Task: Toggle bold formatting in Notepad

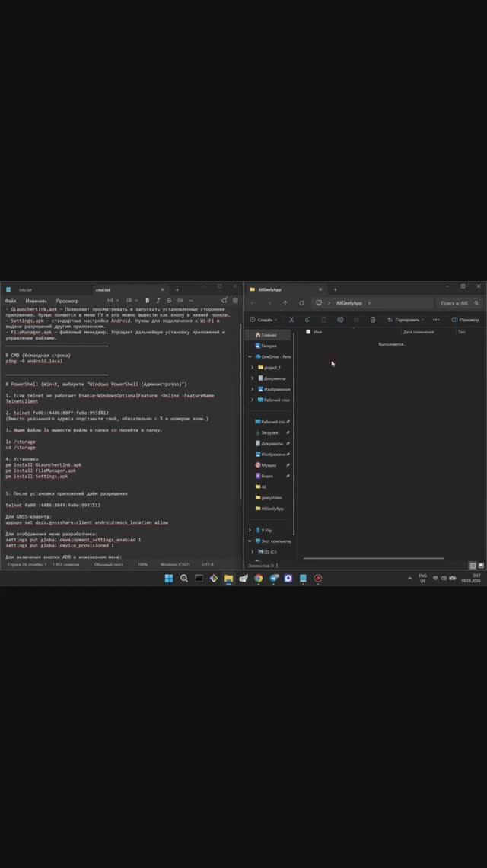Action: click(147, 301)
